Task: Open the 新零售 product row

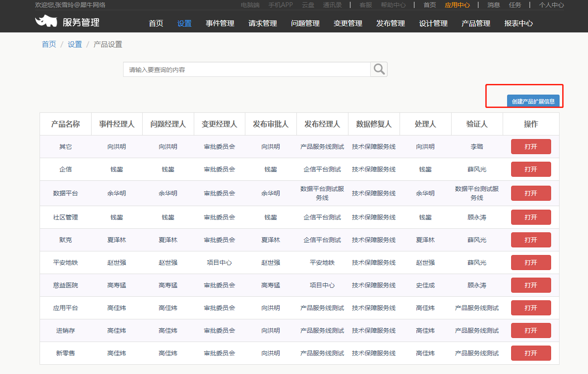Action: tap(531, 353)
